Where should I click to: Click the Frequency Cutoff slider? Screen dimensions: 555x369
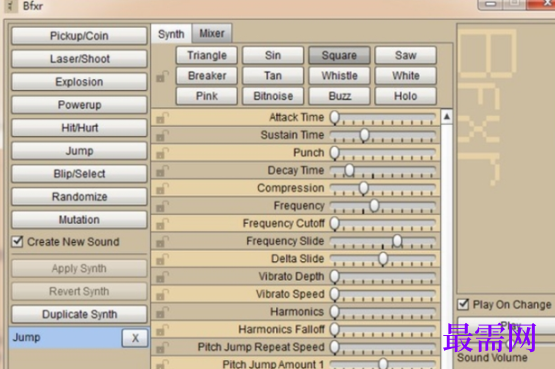click(383, 224)
